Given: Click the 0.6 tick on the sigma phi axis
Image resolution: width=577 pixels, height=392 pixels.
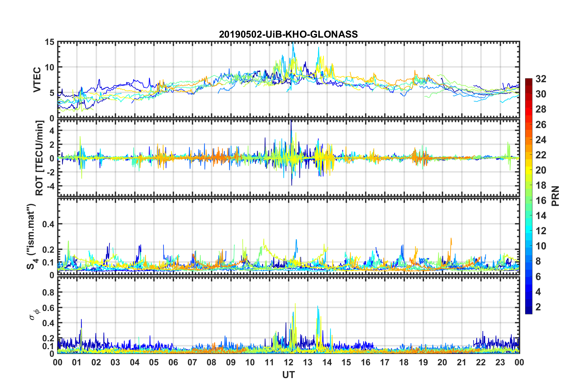Looking at the screenshot, I should tap(48, 308).
